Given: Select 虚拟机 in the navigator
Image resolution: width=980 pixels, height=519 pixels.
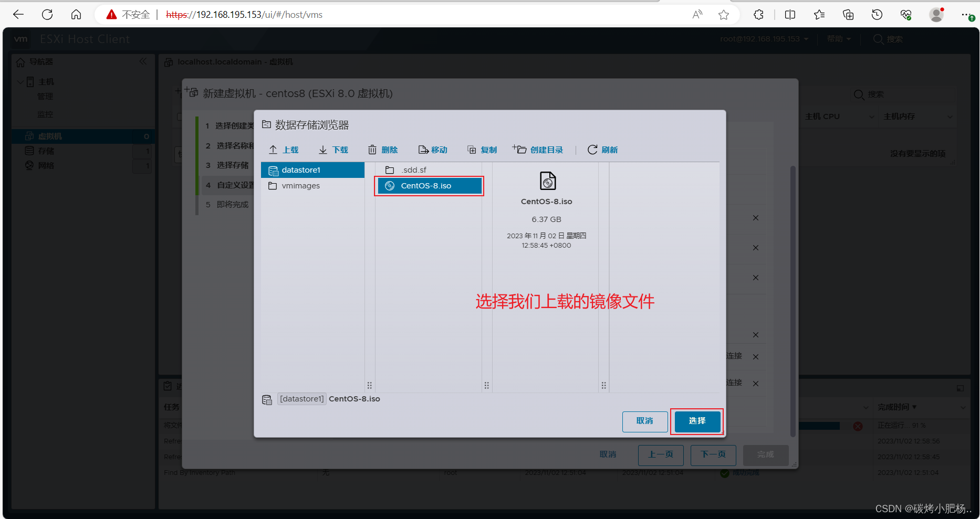Looking at the screenshot, I should click(83, 136).
